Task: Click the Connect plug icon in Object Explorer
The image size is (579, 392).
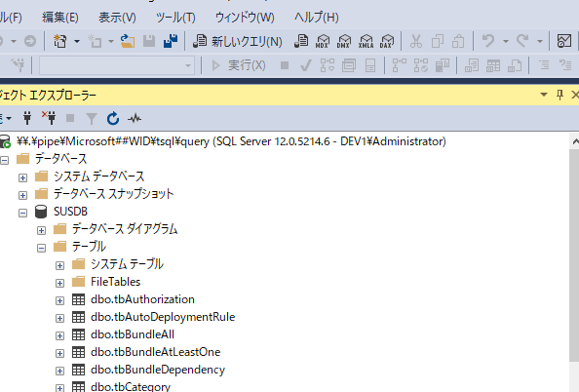Action: pos(27,118)
